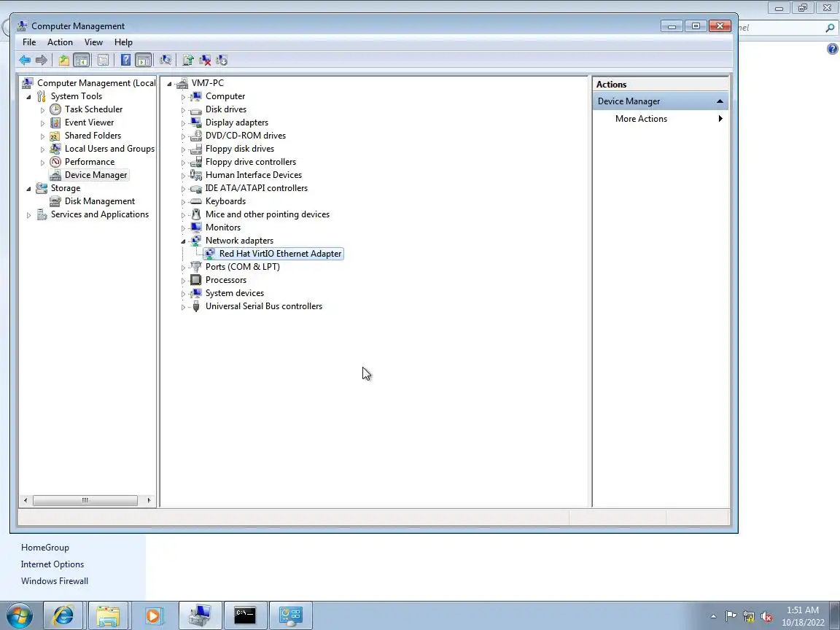Click Update Driver Software toolbar icon
The height and width of the screenshot is (630, 840).
tap(188, 60)
